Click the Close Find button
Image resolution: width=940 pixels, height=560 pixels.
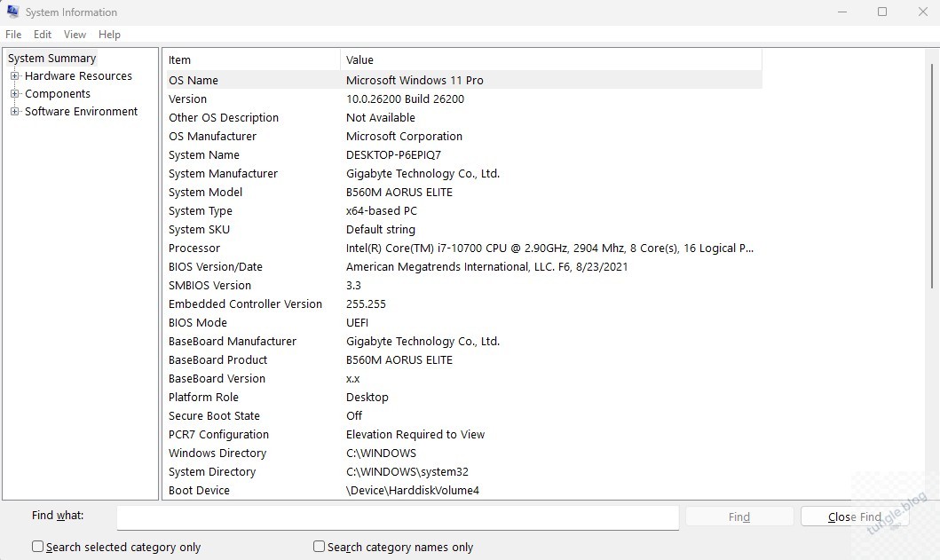pyautogui.click(x=854, y=517)
